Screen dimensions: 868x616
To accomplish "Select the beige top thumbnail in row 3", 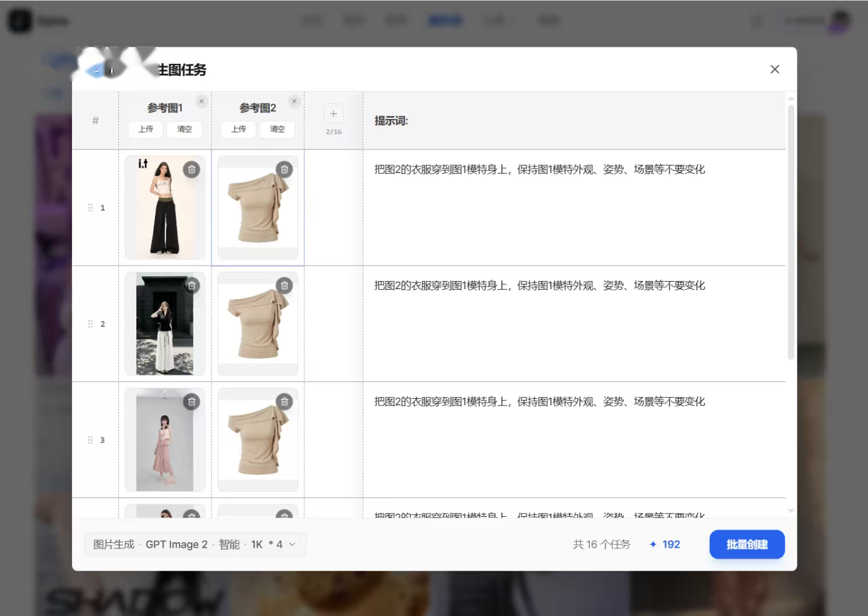I will (x=258, y=439).
